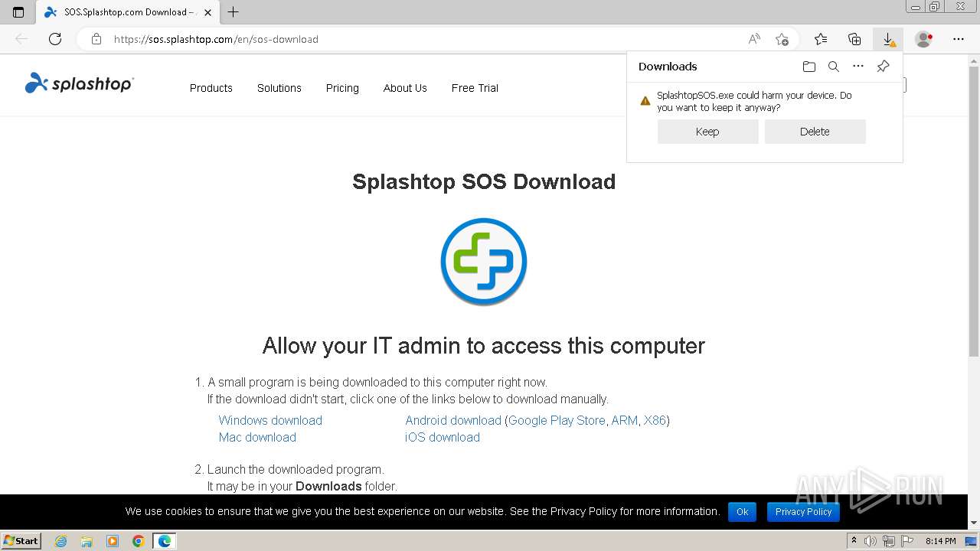Image resolution: width=980 pixels, height=551 pixels.
Task: Open a new browser tab
Action: point(234,12)
